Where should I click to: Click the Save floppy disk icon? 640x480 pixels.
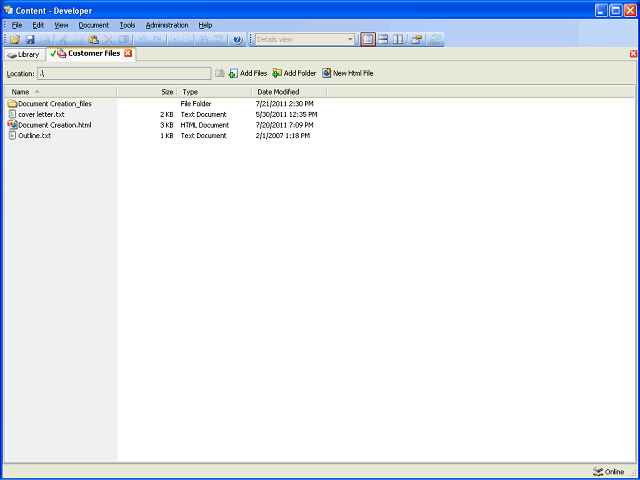pyautogui.click(x=30, y=40)
